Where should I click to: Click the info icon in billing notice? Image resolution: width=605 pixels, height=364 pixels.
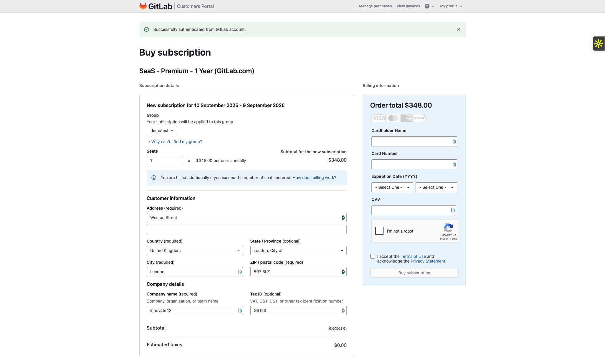(154, 178)
